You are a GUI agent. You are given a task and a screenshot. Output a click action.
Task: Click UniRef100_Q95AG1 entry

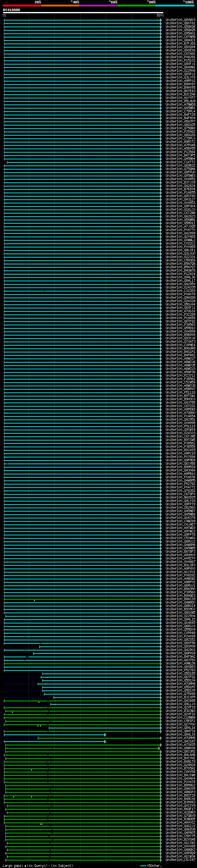(x=180, y=33)
